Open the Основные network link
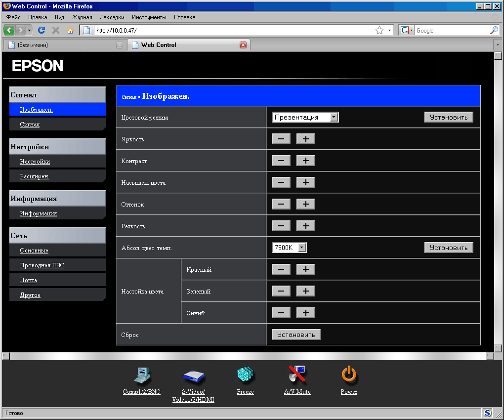504x420 pixels. pyautogui.click(x=34, y=251)
